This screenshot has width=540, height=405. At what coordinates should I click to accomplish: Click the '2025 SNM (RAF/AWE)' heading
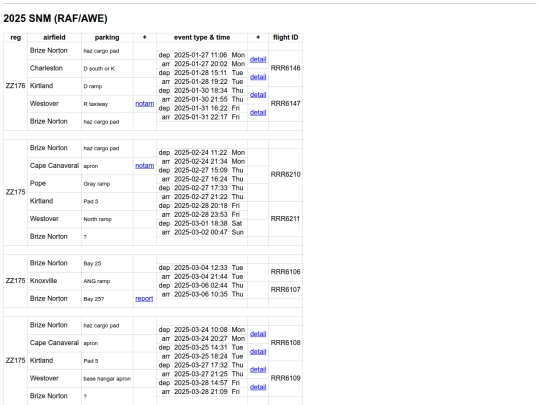click(x=55, y=18)
